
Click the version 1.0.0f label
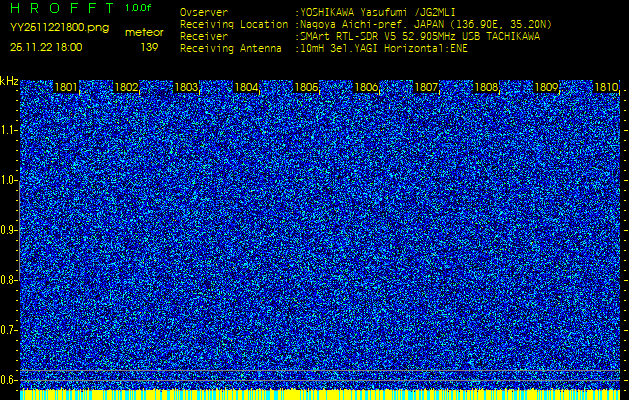138,8
